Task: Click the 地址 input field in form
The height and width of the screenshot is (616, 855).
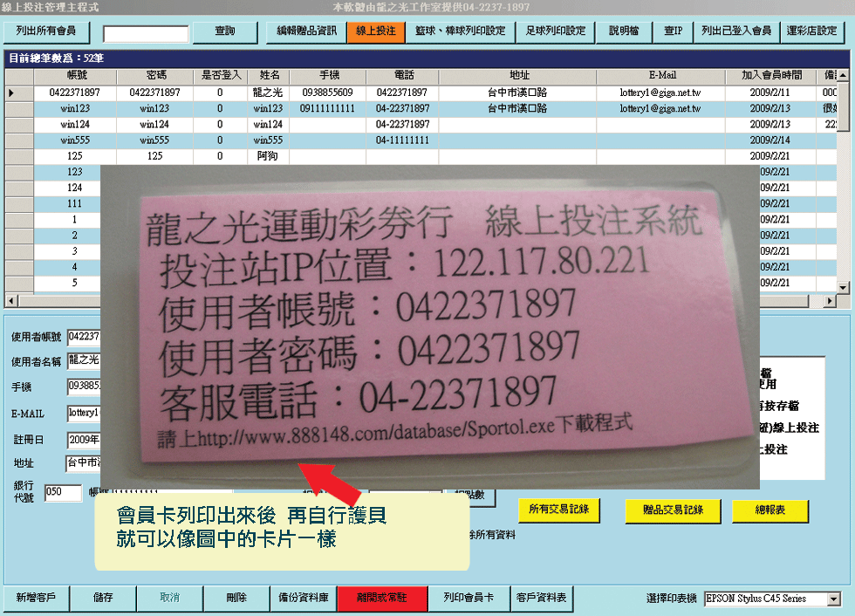Action: pos(84,462)
